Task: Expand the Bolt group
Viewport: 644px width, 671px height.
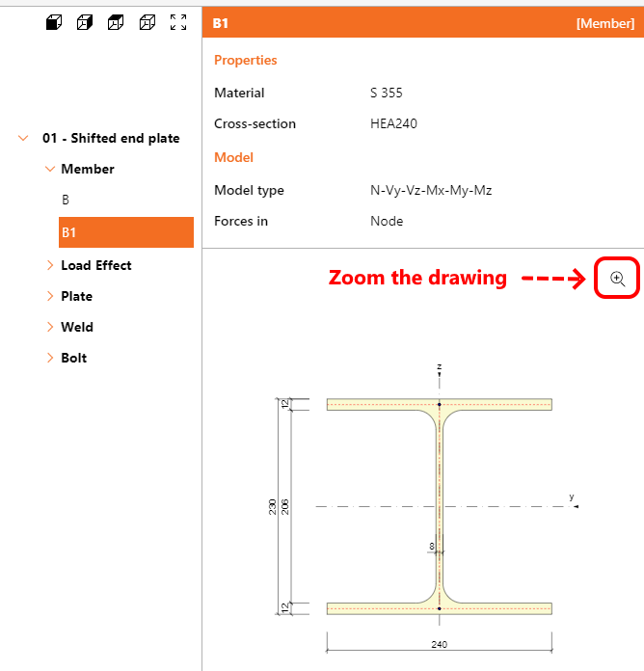Action: pos(50,358)
